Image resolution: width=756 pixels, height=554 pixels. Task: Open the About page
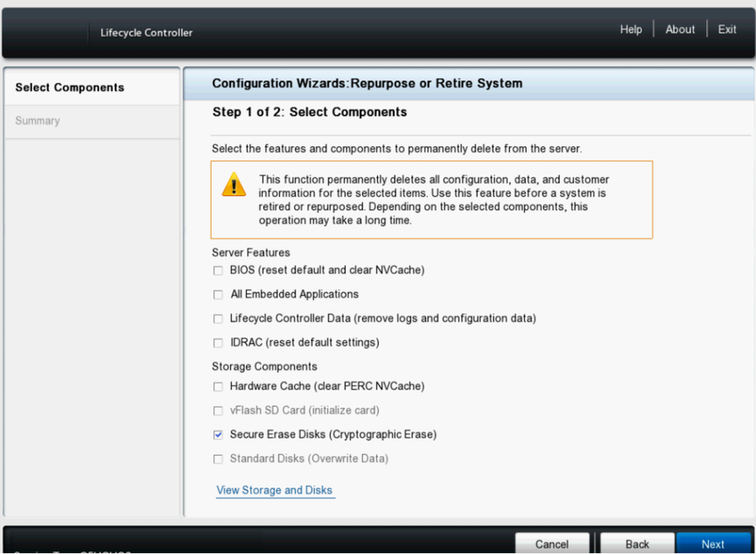point(680,29)
